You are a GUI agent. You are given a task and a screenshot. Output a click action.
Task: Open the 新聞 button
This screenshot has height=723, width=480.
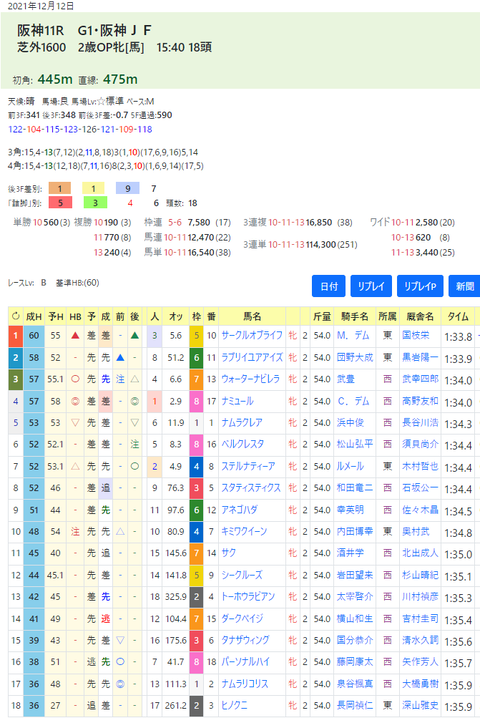464,286
